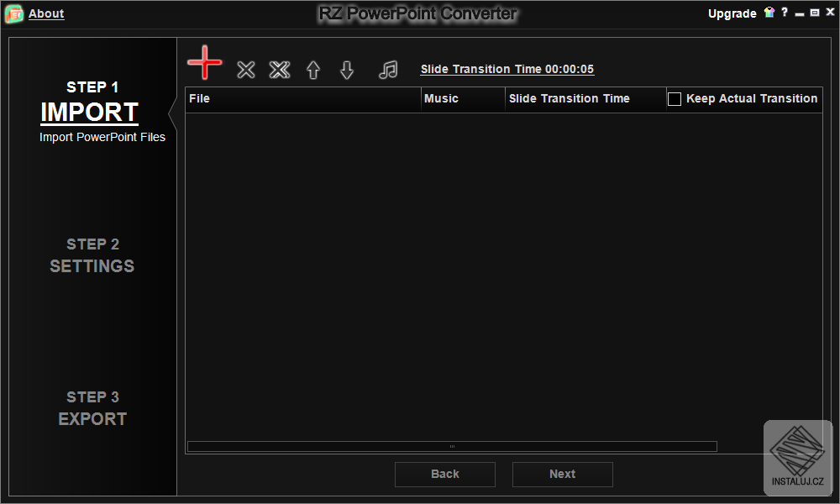This screenshot has width=840, height=504.
Task: Close the RZ PowerPoint Converter window
Action: [x=830, y=12]
